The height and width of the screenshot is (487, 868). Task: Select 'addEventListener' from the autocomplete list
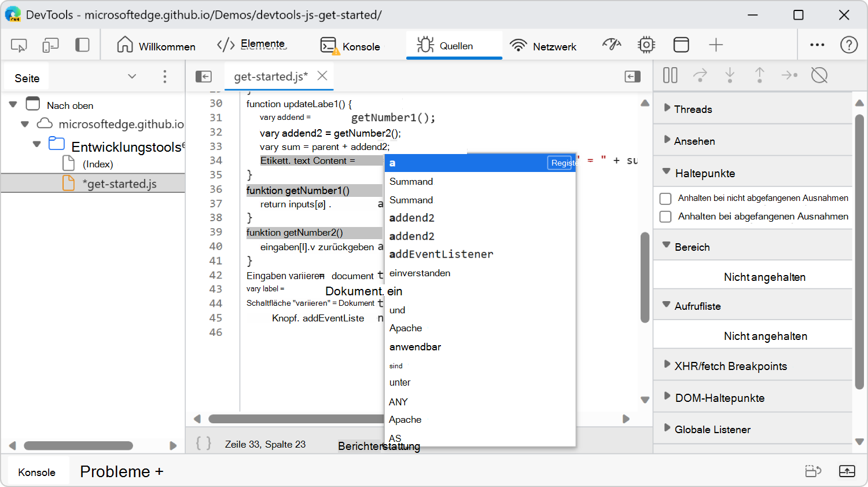click(440, 254)
